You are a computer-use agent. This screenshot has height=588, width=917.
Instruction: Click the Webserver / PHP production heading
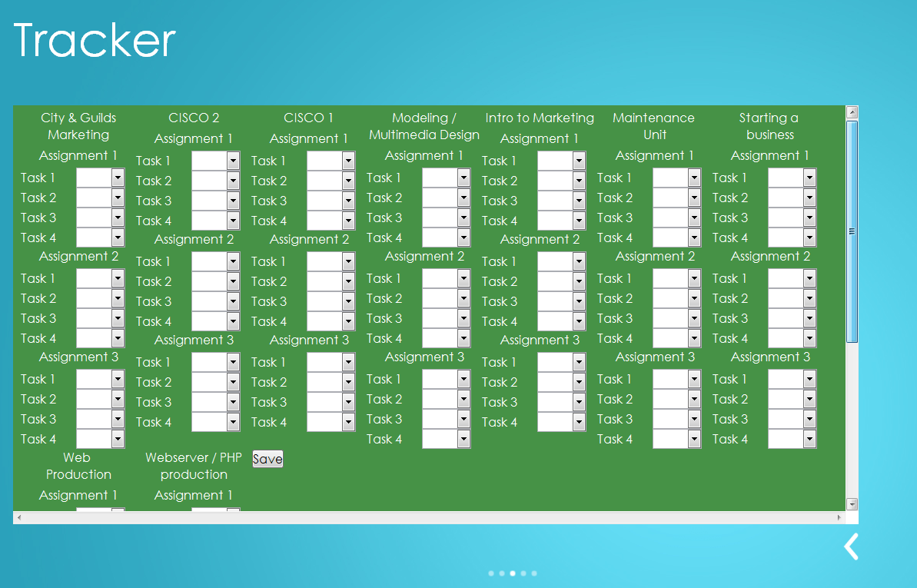(x=194, y=467)
